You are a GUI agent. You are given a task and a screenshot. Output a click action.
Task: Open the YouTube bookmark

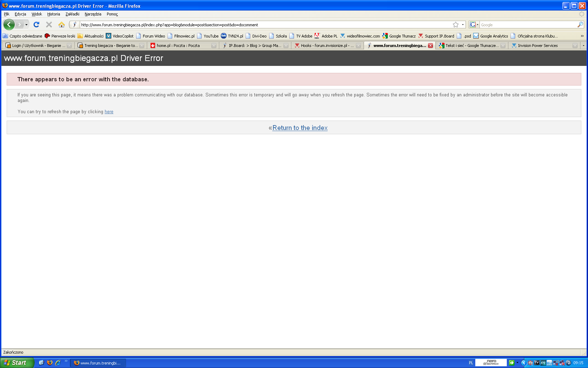(x=208, y=36)
